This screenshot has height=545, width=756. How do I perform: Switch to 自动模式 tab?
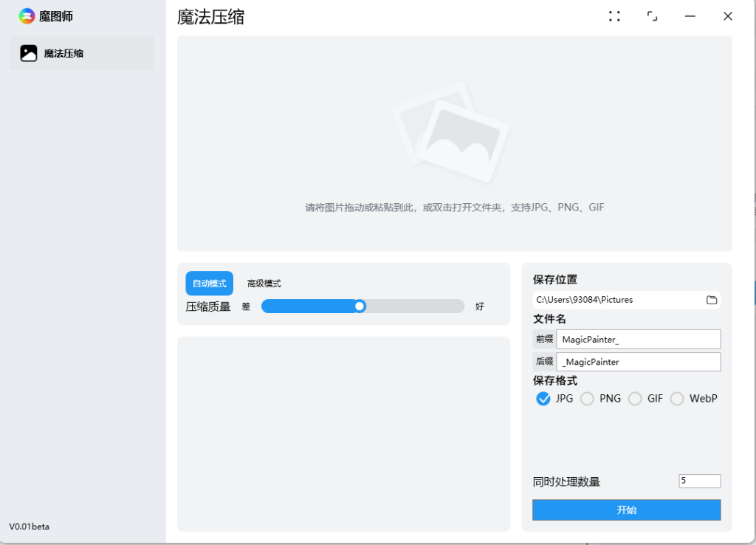click(209, 283)
